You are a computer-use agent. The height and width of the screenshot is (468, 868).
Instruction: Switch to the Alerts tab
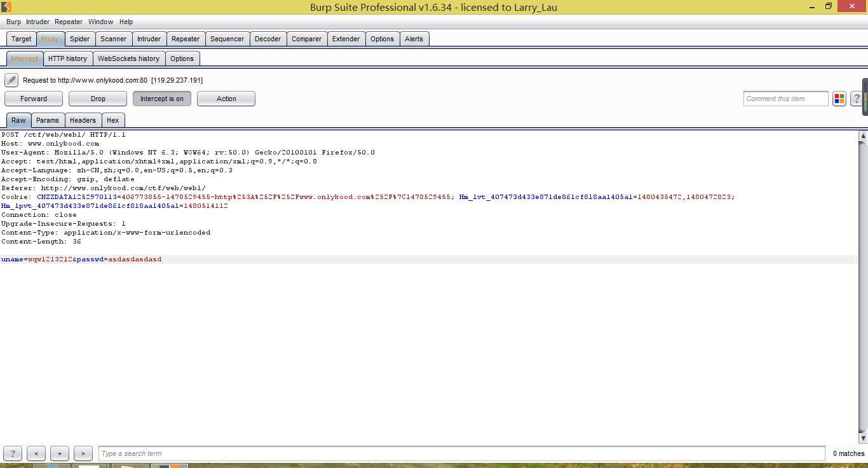(414, 39)
